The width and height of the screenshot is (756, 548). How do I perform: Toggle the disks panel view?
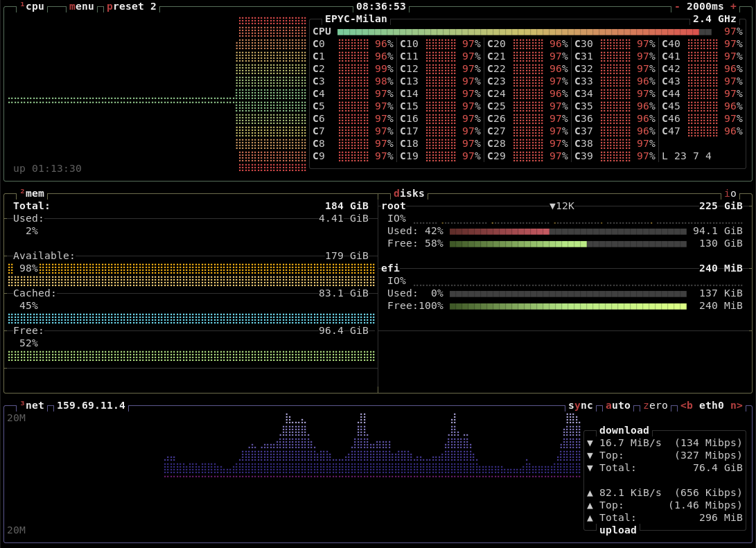409,193
